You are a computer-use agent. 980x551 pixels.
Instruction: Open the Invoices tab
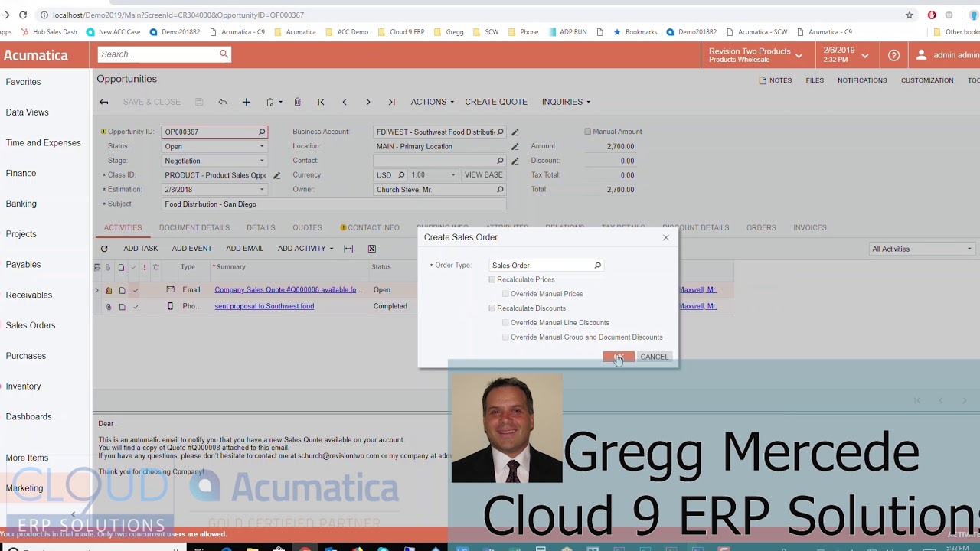click(810, 227)
